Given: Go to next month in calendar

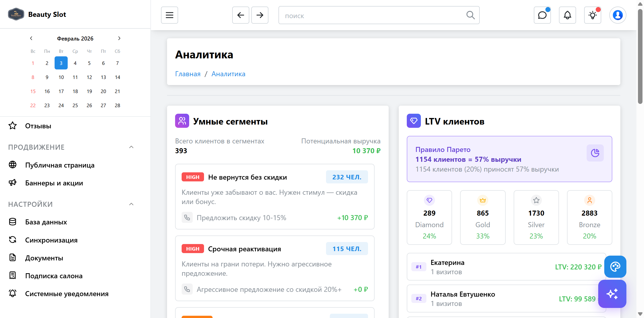Looking at the screenshot, I should point(119,38).
